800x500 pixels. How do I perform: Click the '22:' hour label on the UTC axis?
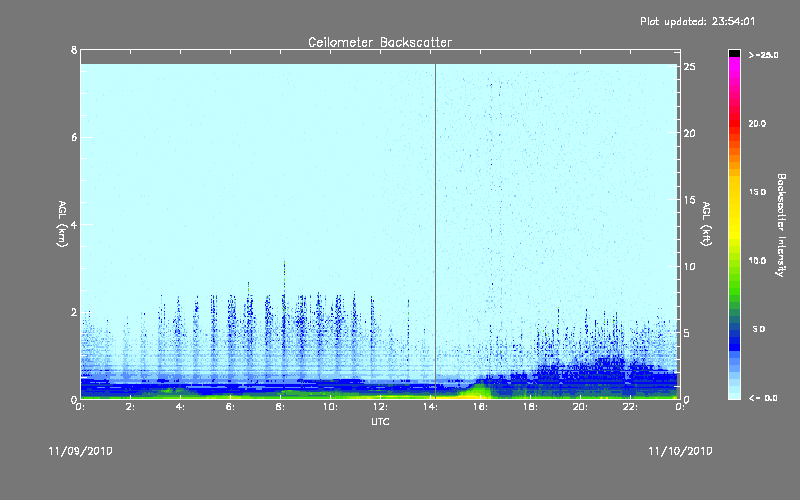click(631, 407)
